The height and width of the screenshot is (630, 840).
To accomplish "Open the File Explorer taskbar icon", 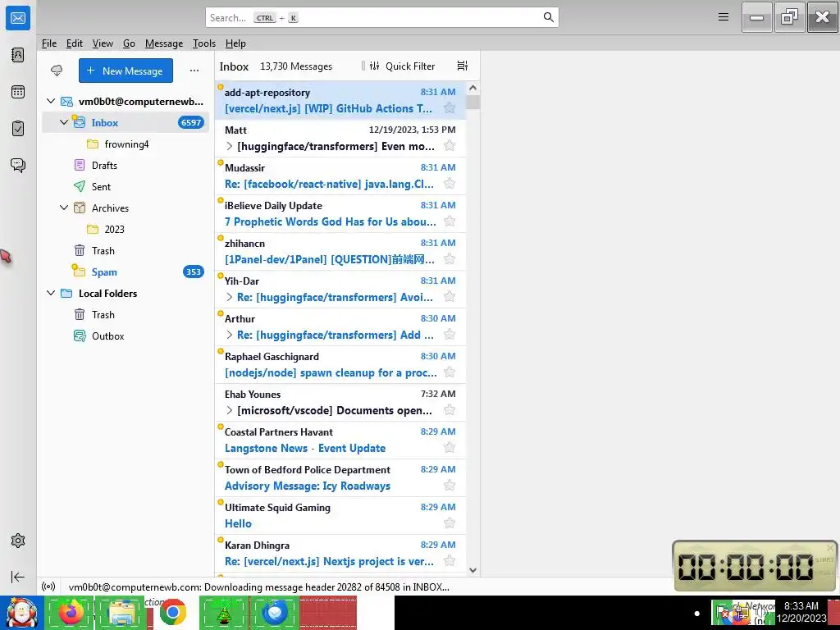I will pyautogui.click(x=121, y=612).
